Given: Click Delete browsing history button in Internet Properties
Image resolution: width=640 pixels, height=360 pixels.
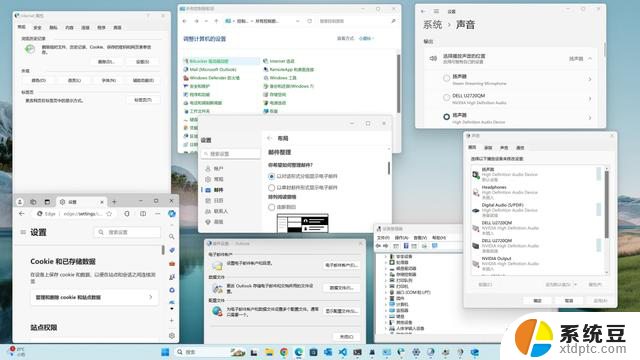Looking at the screenshot, I should [x=106, y=62].
